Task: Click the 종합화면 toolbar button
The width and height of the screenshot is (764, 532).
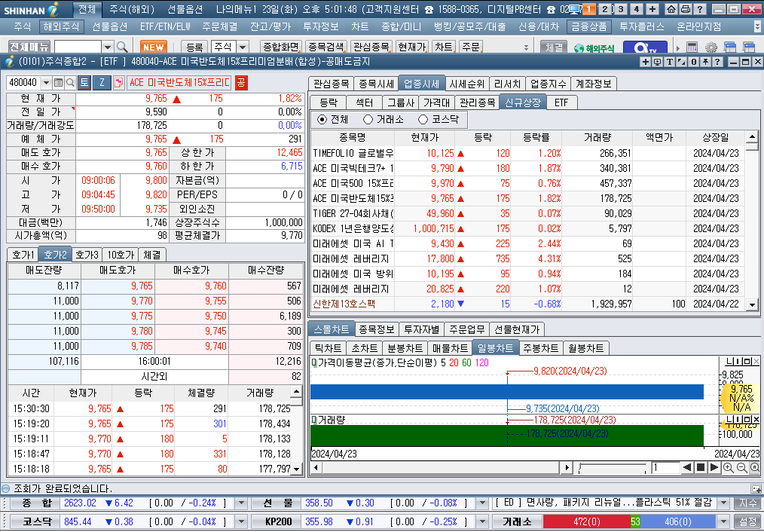Action: (280, 47)
